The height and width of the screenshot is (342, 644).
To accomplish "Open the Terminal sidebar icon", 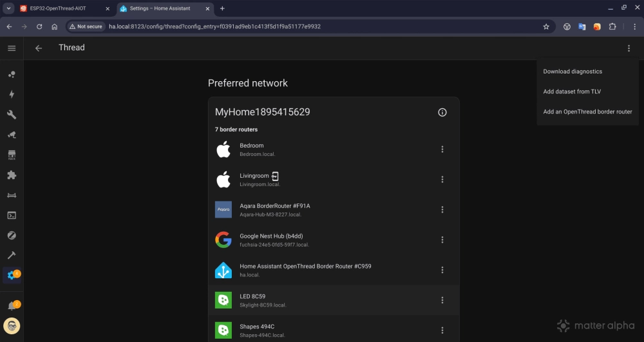I will coord(12,215).
